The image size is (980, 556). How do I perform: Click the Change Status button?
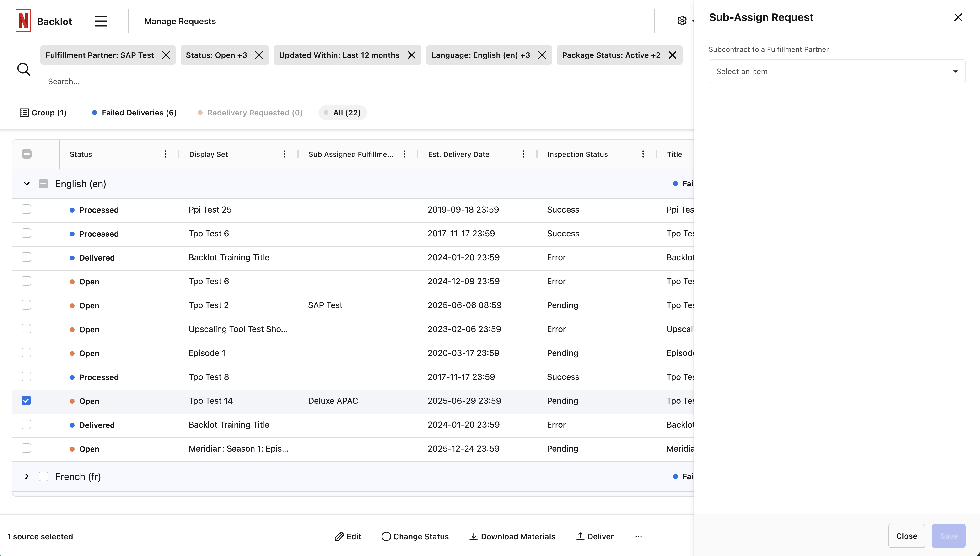tap(415, 536)
